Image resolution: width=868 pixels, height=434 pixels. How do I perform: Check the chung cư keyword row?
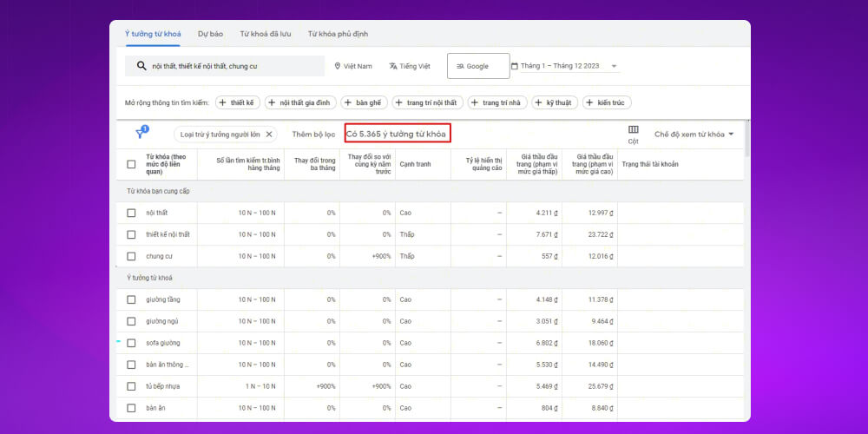(x=131, y=256)
